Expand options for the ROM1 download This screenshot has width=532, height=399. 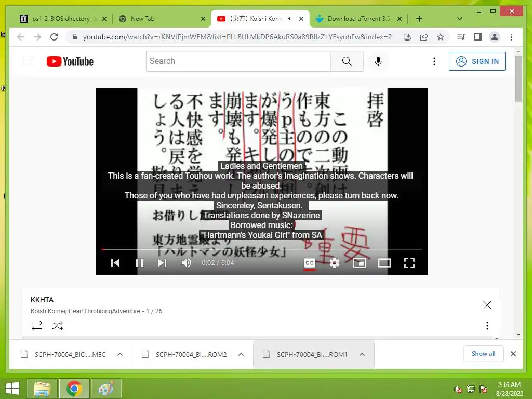[x=362, y=354]
